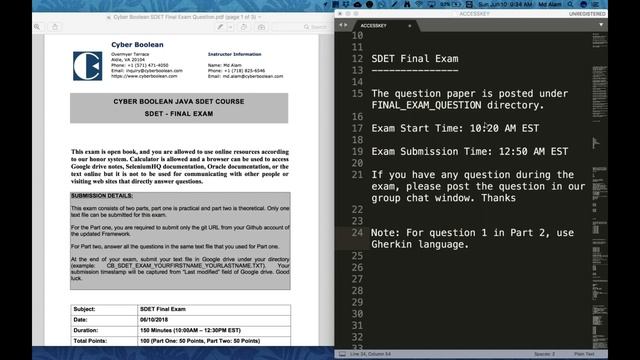This screenshot has height=360, width=640.
Task: Click the 'Cyber Boolean' heading in the PDF
Action: coord(137,44)
